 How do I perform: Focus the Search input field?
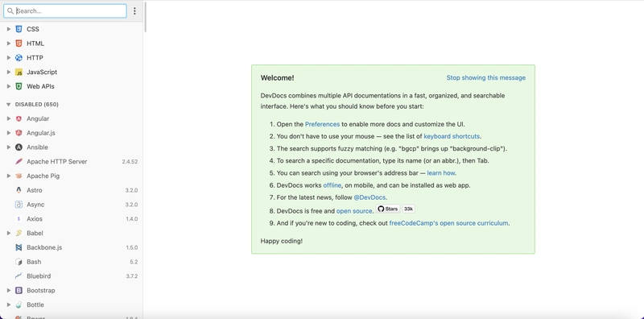tap(65, 11)
